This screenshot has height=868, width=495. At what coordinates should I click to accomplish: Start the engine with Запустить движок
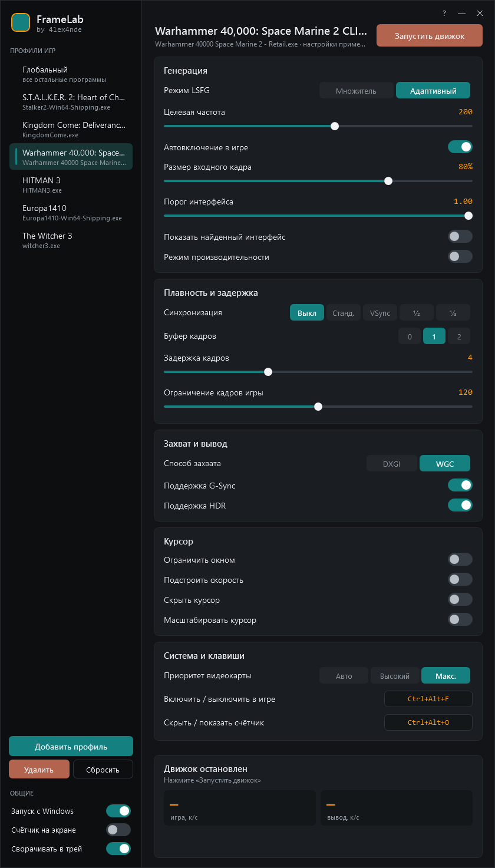(x=430, y=35)
